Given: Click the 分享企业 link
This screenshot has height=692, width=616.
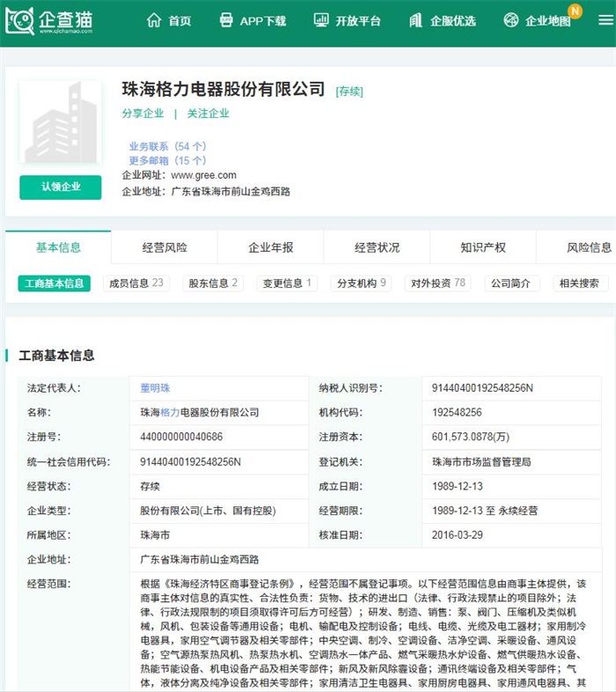Looking at the screenshot, I should (x=143, y=114).
